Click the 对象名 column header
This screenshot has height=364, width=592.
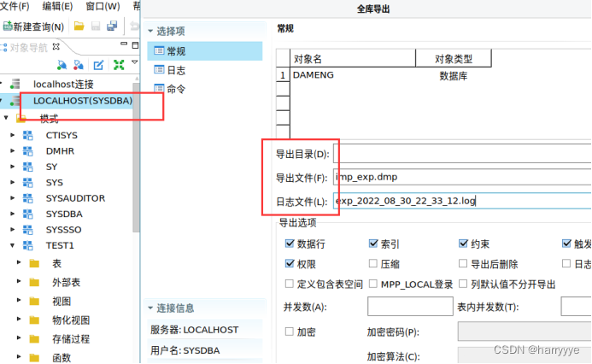pos(353,58)
